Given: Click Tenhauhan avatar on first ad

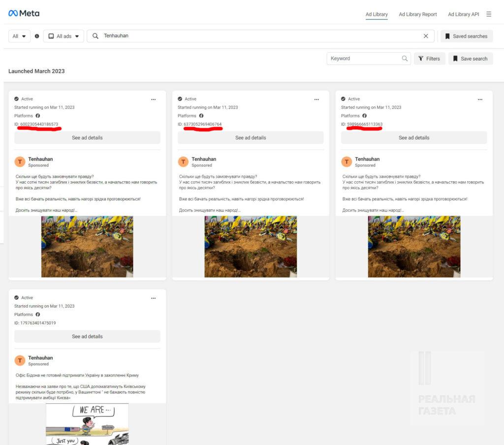Looking at the screenshot, I should click(x=20, y=162).
